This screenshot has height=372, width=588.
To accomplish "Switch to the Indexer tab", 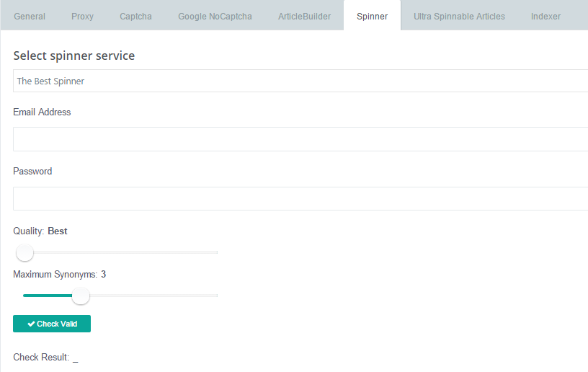I will 545,17.
